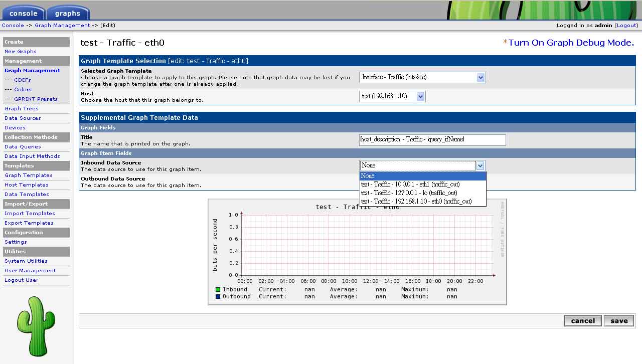Image resolution: width=642 pixels, height=364 pixels.
Task: Click the Management sidebar header
Action: [x=36, y=61]
